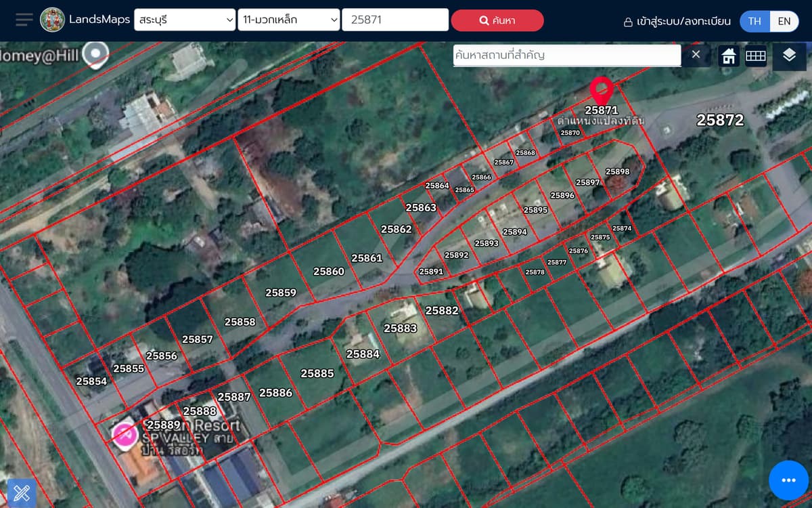Click the red location pin for parcel 25871
Image resolution: width=812 pixels, height=508 pixels.
click(x=601, y=90)
